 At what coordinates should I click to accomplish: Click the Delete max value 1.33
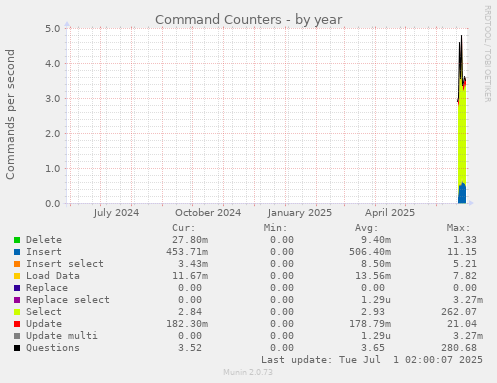coord(465,240)
